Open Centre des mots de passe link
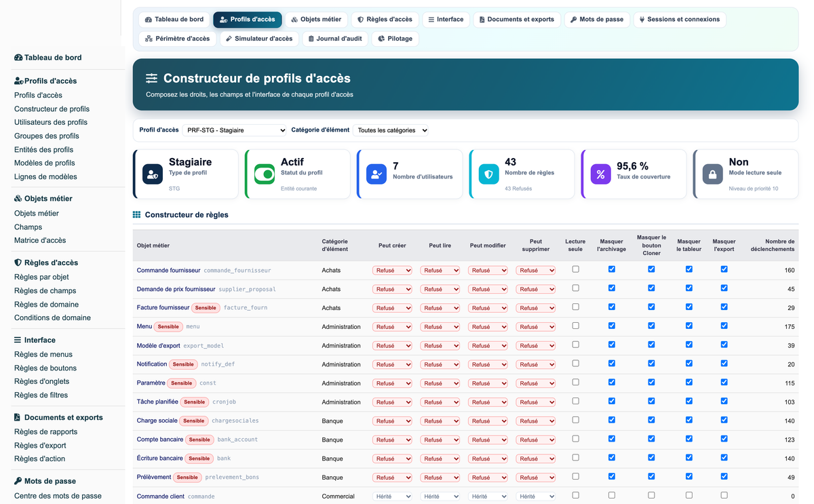 pos(58,496)
